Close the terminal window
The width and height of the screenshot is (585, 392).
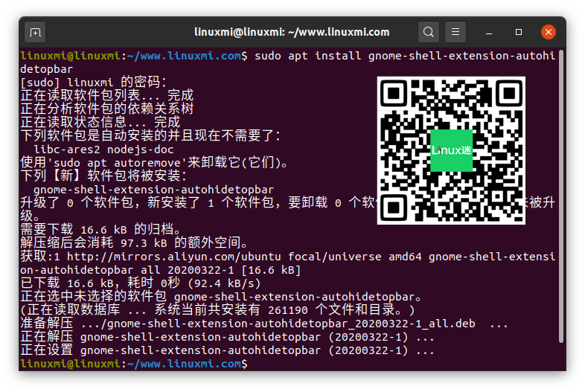549,32
